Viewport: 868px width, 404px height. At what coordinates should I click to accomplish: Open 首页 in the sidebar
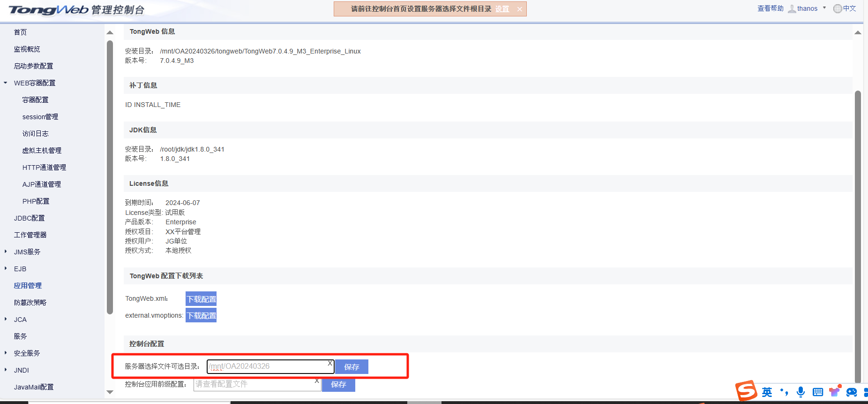tap(20, 32)
